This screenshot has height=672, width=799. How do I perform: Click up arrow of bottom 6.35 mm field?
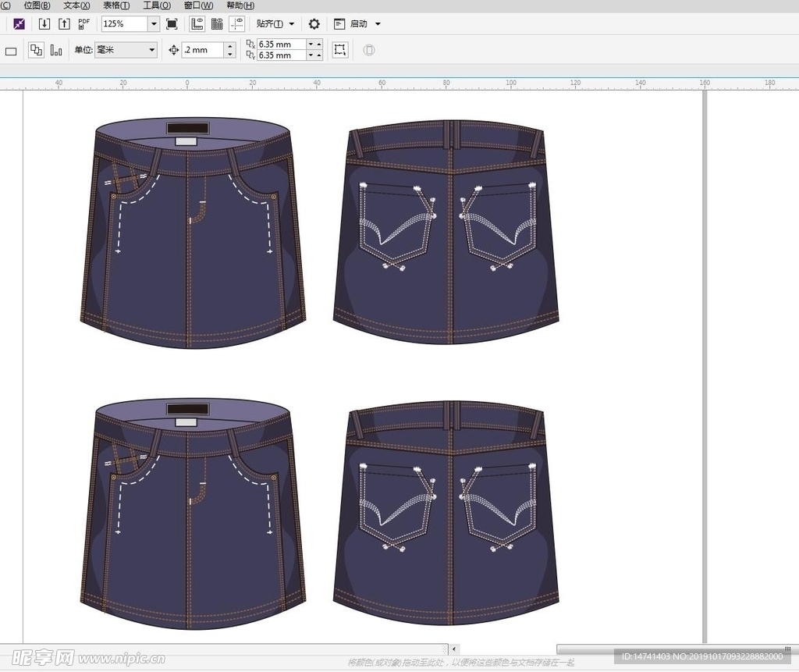319,55
